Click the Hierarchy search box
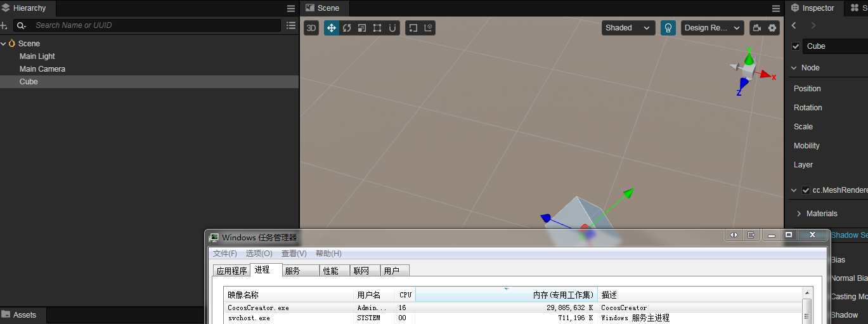Viewport: 868px width, 324px height. (157, 25)
